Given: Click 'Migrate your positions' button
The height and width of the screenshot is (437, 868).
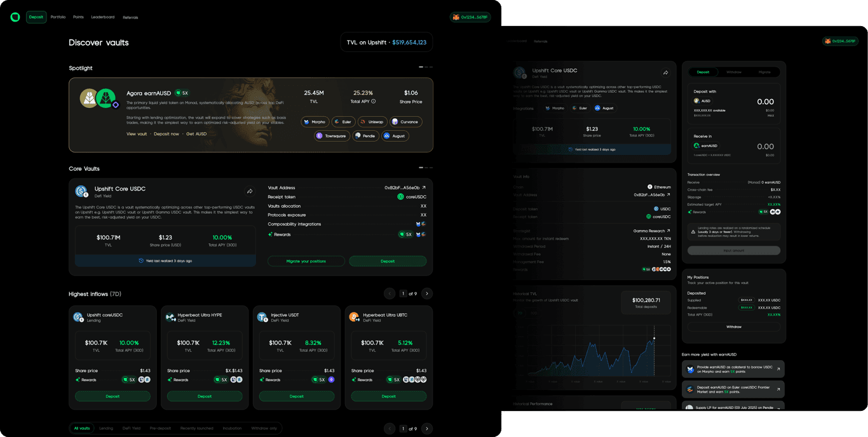Looking at the screenshot, I should pos(306,261).
